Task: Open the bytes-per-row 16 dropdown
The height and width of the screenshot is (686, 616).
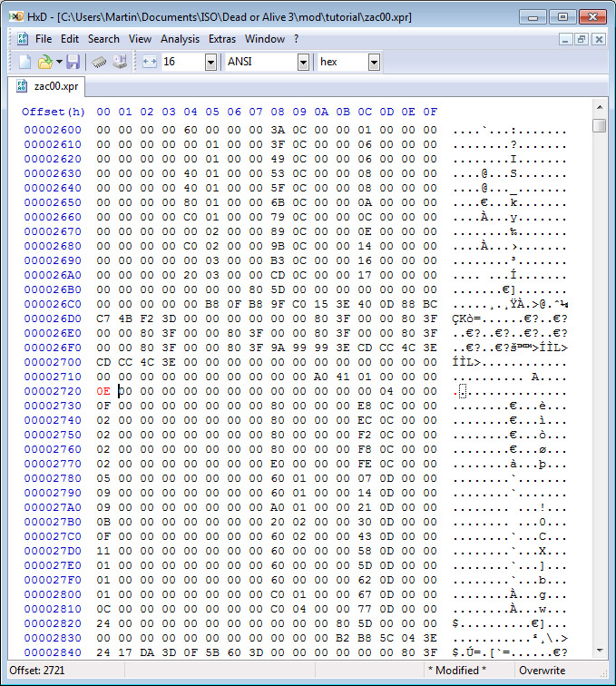Action: (x=210, y=62)
